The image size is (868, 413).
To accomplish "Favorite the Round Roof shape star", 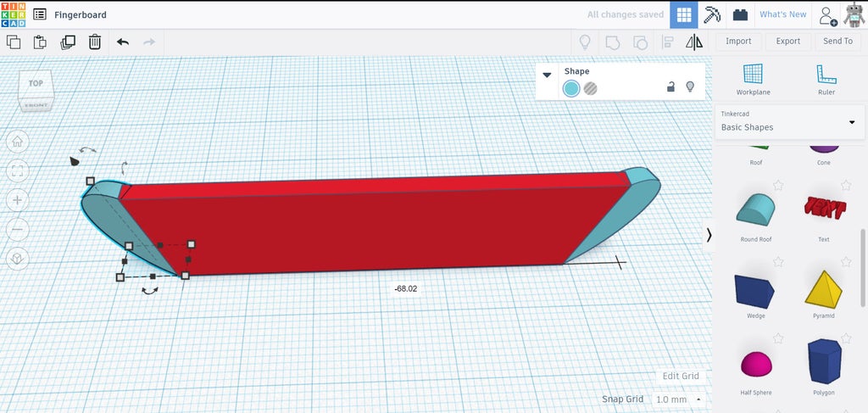I will click(x=778, y=186).
